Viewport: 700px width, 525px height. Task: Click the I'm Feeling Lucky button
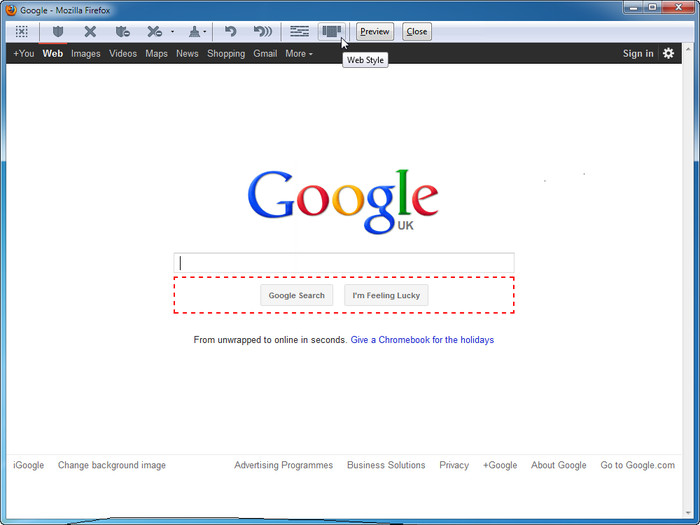386,296
